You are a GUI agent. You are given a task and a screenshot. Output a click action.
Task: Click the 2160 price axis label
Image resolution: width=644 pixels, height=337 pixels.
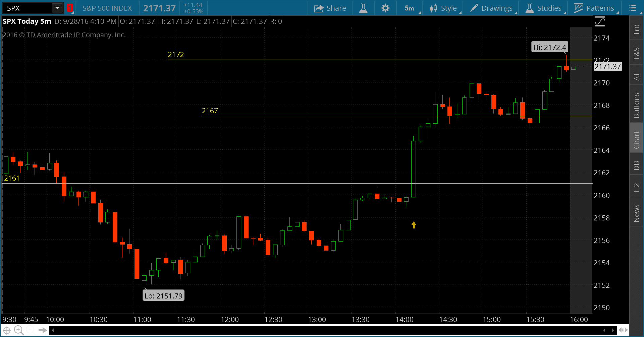(602, 195)
